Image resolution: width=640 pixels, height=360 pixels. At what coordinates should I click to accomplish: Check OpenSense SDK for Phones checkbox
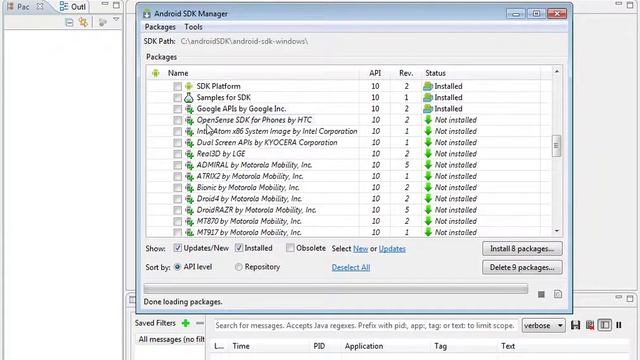[x=177, y=120]
